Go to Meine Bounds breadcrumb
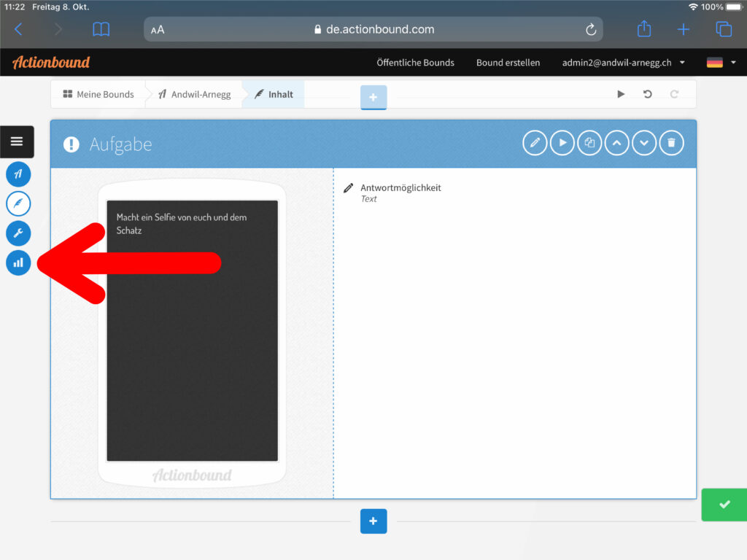The height and width of the screenshot is (560, 747). tap(98, 94)
